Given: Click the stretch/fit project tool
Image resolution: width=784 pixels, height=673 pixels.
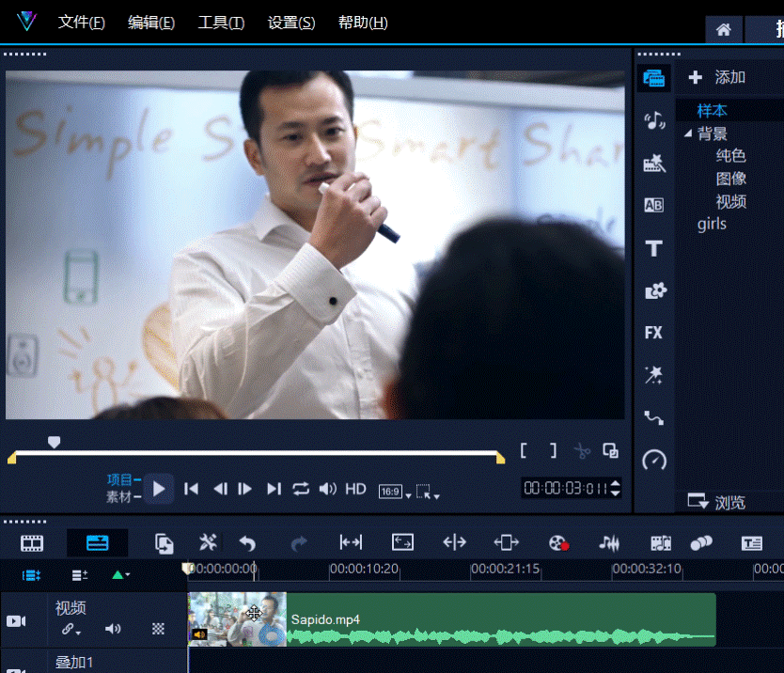Looking at the screenshot, I should tap(402, 542).
